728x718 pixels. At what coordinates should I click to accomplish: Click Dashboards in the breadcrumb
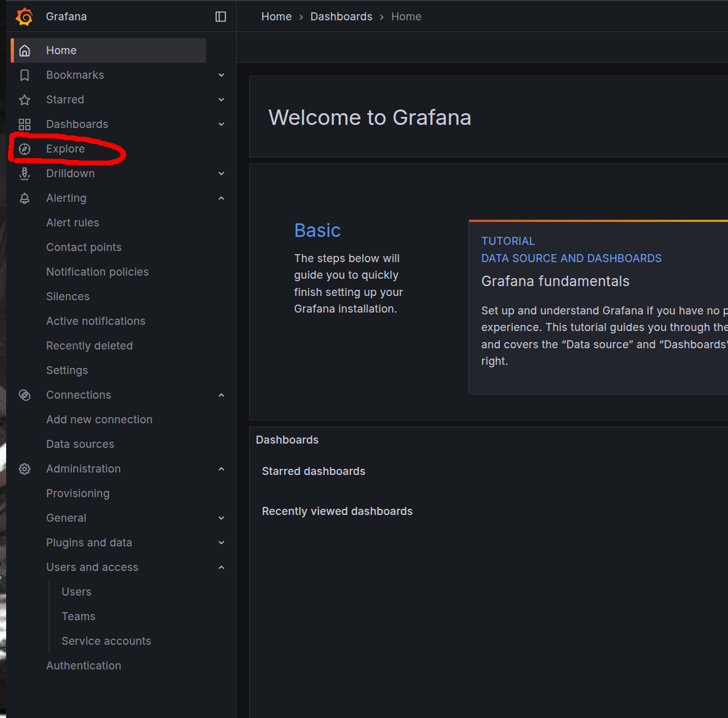(341, 17)
